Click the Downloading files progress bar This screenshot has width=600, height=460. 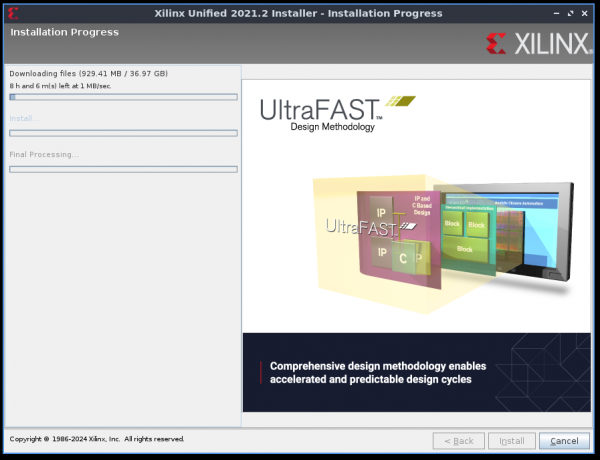tap(123, 97)
